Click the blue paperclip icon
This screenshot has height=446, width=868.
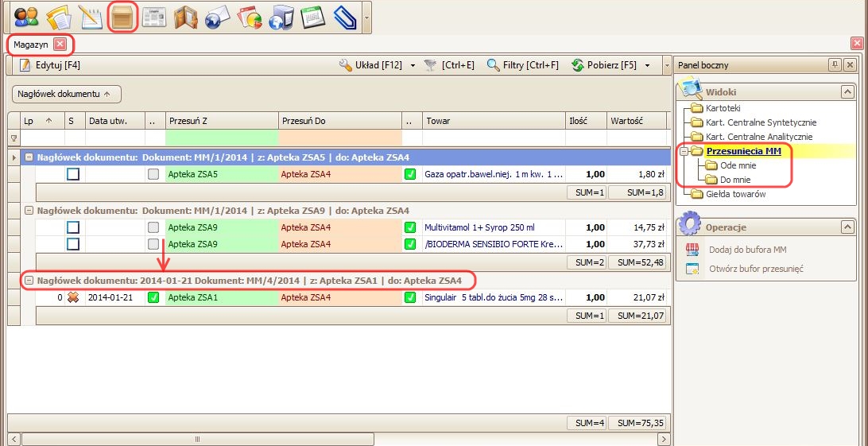(x=345, y=17)
